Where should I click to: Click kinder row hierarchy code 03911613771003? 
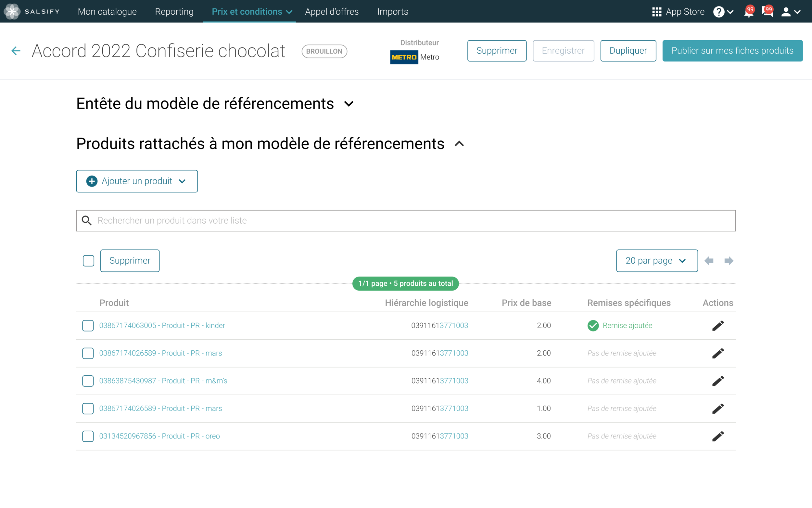tap(440, 326)
